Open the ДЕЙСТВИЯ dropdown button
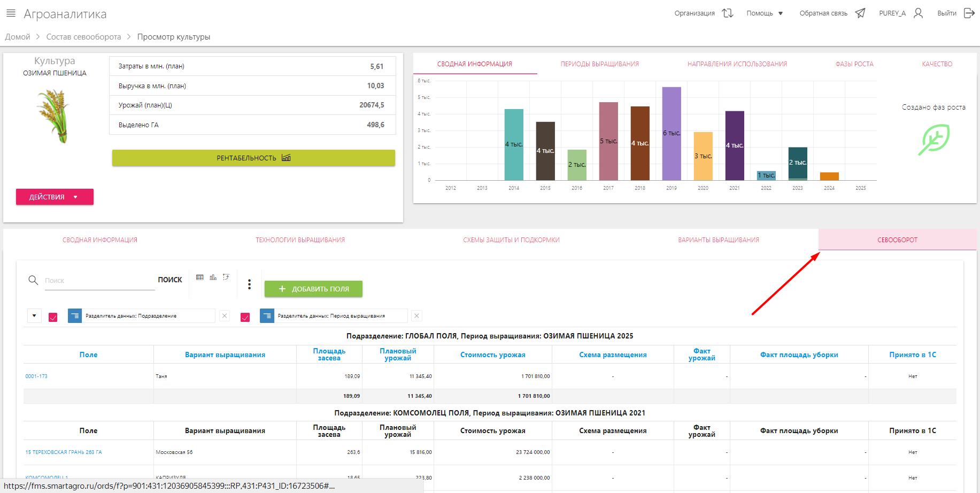The width and height of the screenshot is (980, 493). 55,197
